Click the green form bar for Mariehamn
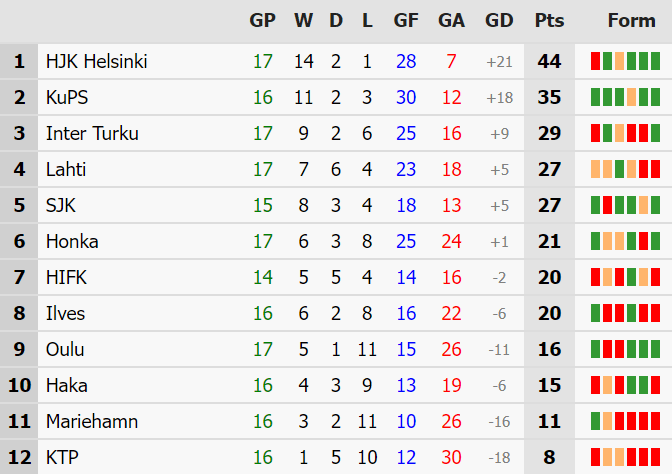 [x=595, y=421]
